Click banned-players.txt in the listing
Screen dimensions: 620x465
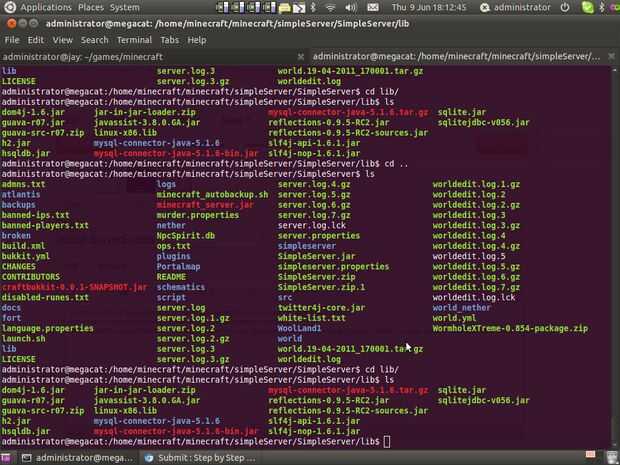45,225
